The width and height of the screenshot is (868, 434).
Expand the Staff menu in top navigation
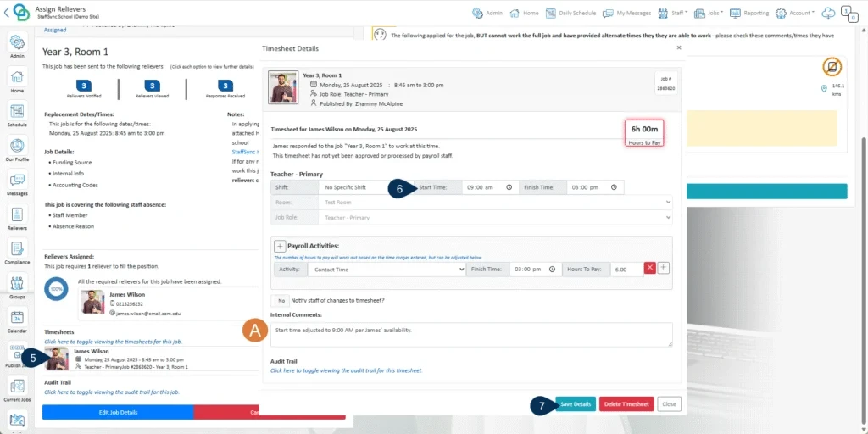click(x=672, y=13)
